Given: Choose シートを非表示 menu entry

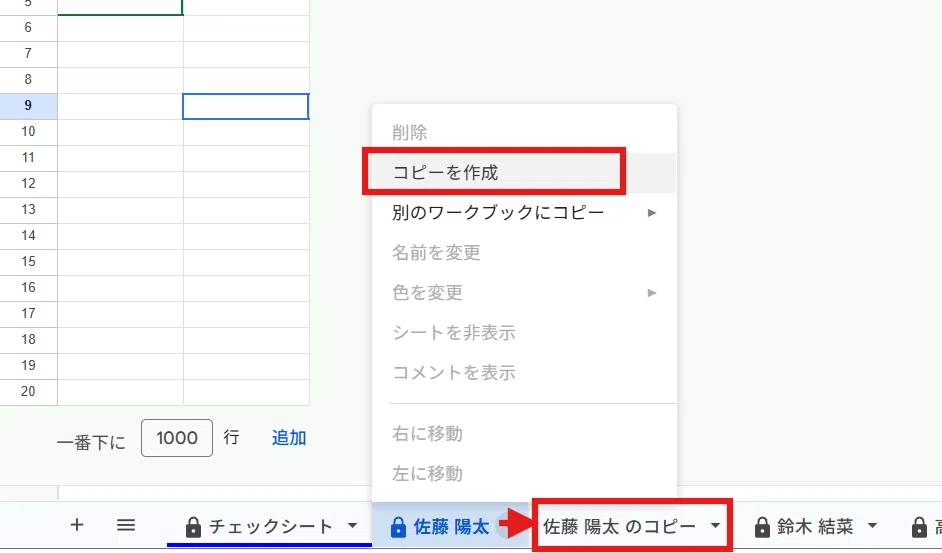Looking at the screenshot, I should point(524,332).
